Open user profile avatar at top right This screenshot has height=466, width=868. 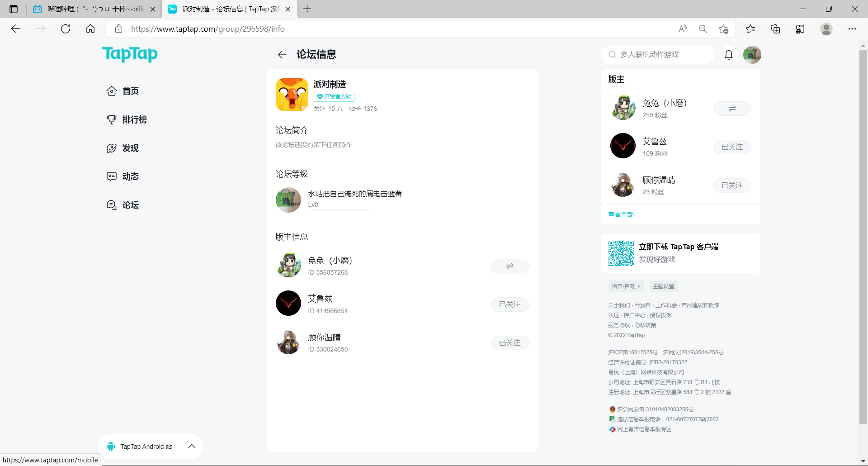click(x=752, y=55)
